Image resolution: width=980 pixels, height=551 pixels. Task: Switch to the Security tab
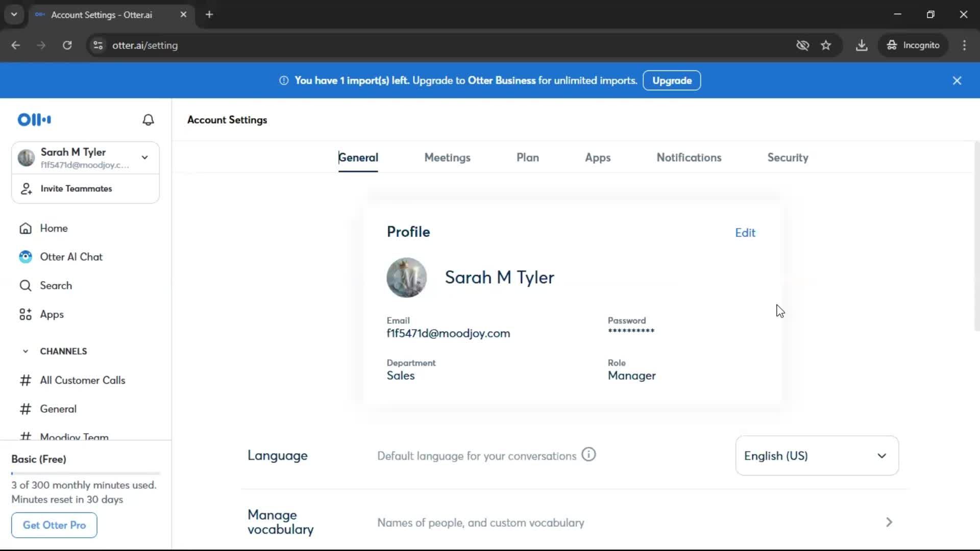point(788,158)
